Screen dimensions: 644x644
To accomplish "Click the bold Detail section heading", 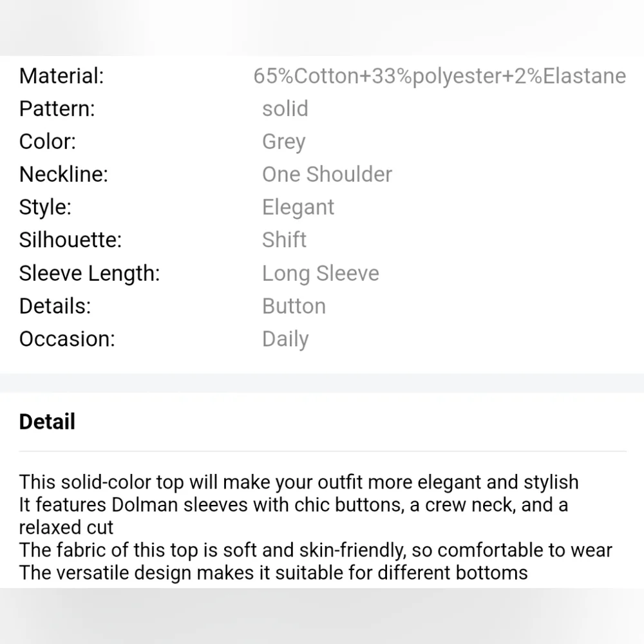I will pyautogui.click(x=47, y=422).
